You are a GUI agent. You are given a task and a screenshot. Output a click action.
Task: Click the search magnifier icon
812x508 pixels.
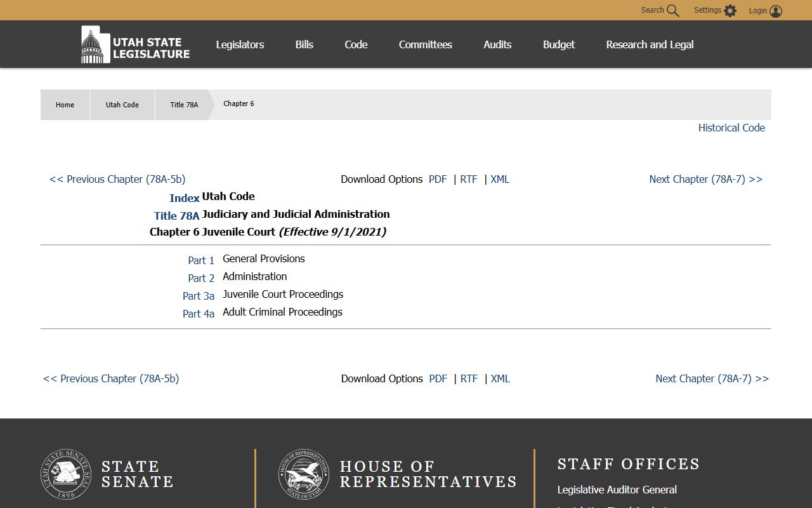coord(673,11)
